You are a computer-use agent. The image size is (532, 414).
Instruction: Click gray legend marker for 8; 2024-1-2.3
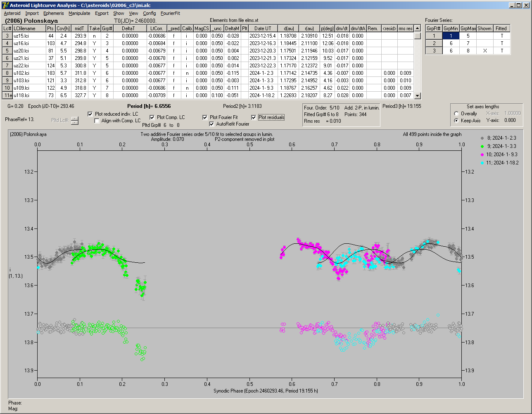(x=482, y=138)
